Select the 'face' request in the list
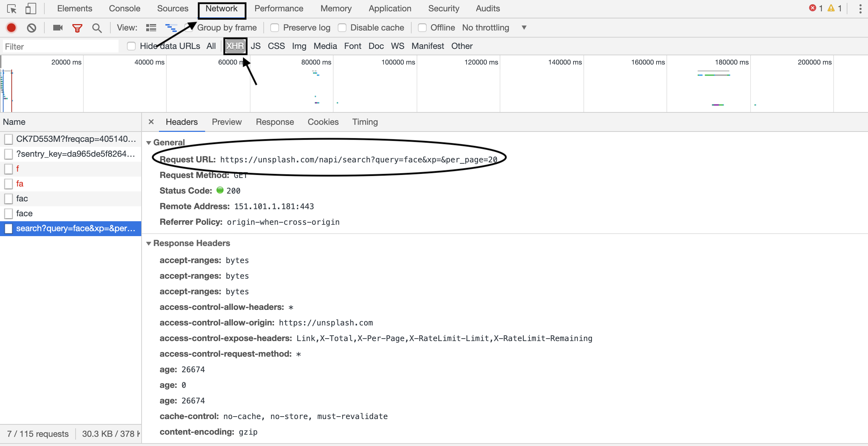The width and height of the screenshot is (868, 446). [24, 213]
